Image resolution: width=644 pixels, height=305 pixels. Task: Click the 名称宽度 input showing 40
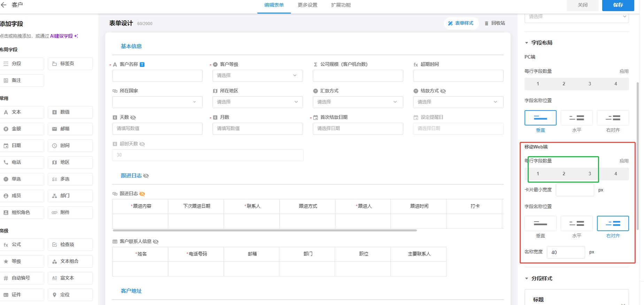(x=566, y=252)
